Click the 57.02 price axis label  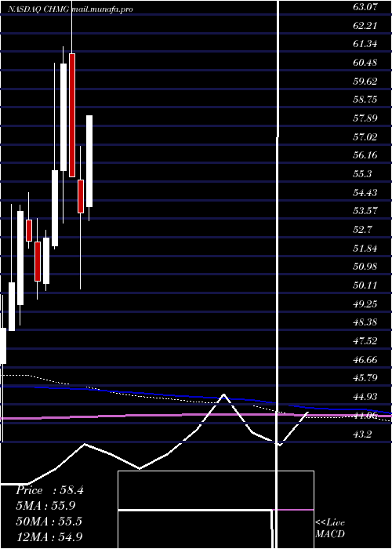(365, 137)
